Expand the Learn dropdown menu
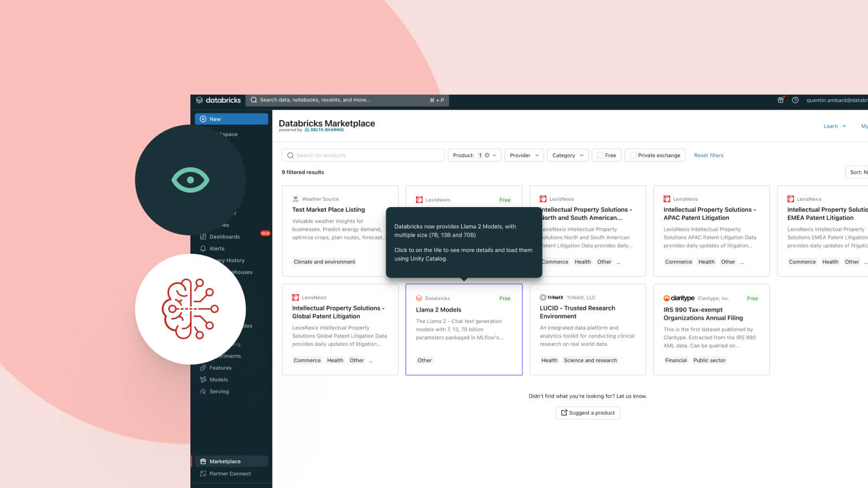 (835, 126)
